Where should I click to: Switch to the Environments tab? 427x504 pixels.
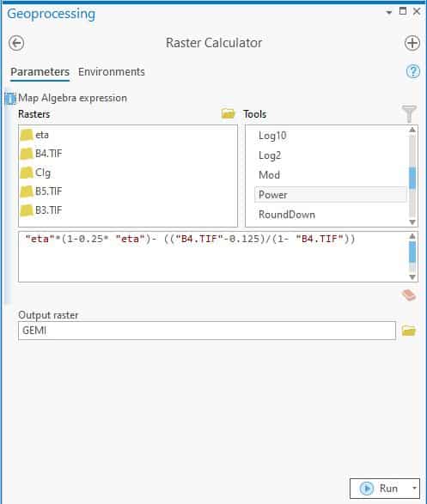tap(111, 71)
